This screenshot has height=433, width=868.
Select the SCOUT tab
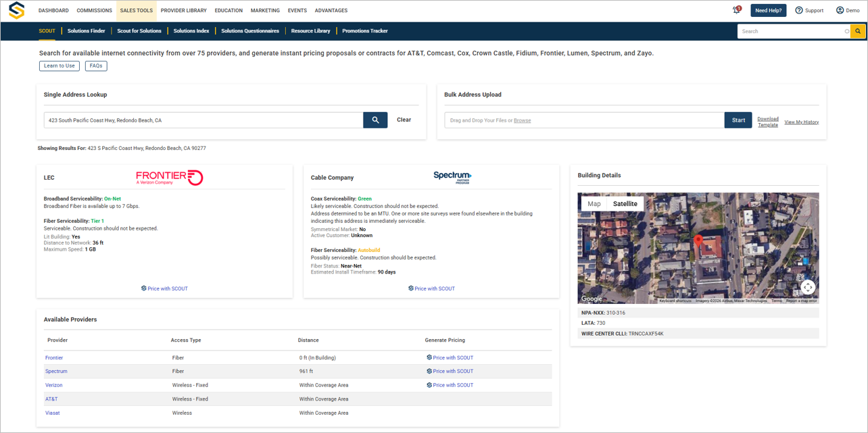click(47, 31)
